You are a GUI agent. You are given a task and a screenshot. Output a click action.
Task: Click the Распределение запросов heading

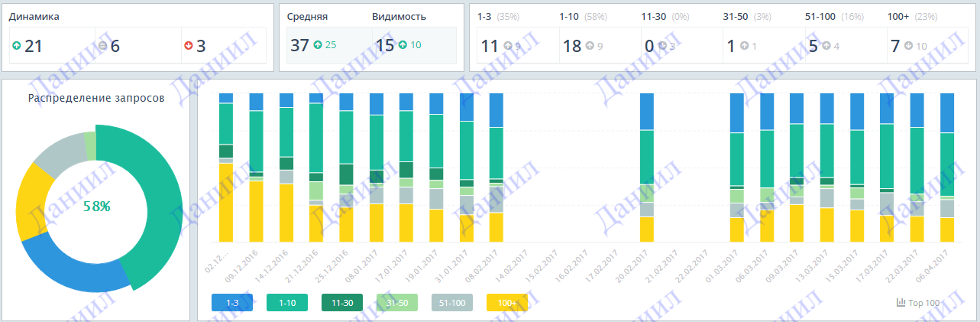tap(95, 98)
